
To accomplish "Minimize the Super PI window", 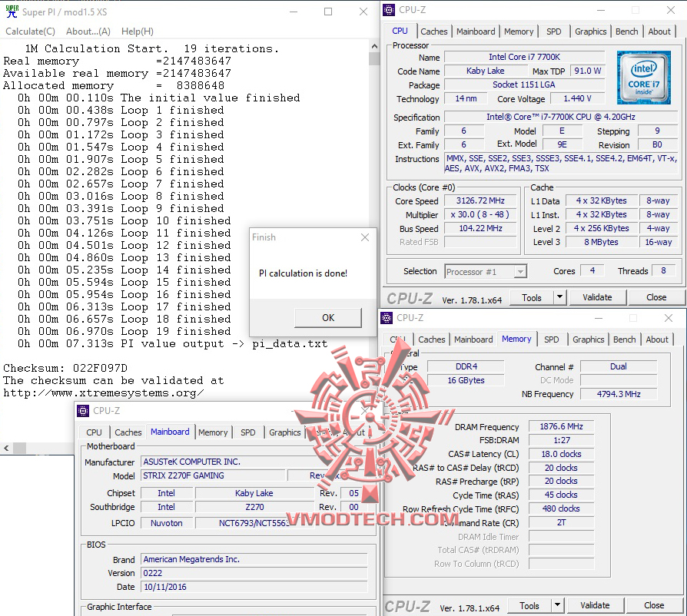I will coord(294,12).
